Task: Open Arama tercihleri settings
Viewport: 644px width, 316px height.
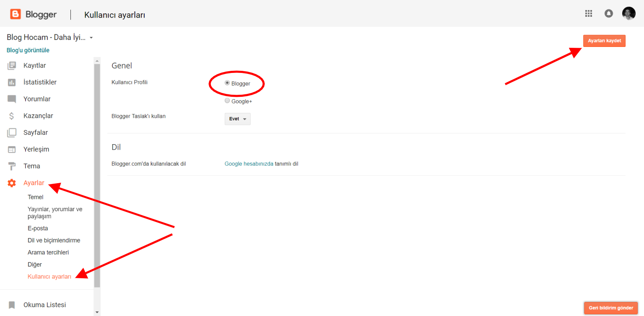Action: (48, 252)
